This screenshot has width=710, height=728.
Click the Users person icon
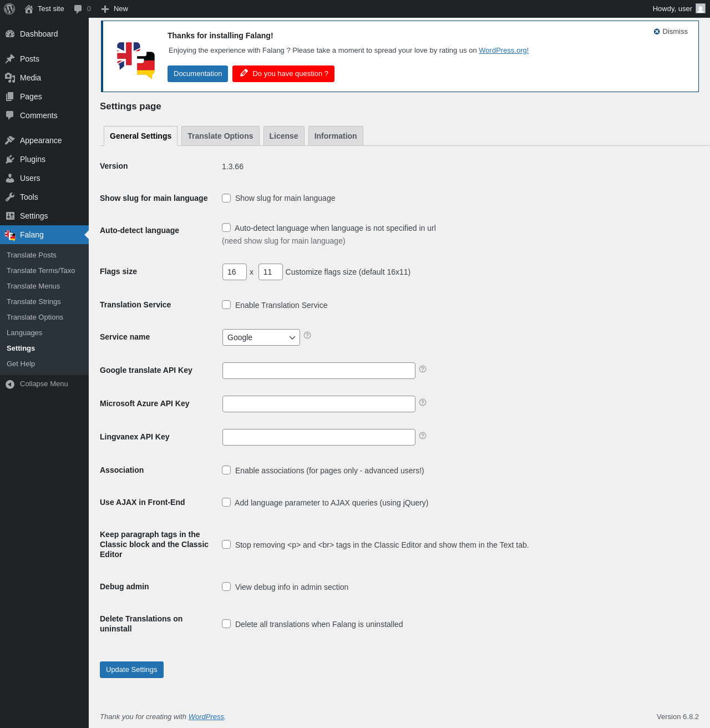(x=10, y=178)
